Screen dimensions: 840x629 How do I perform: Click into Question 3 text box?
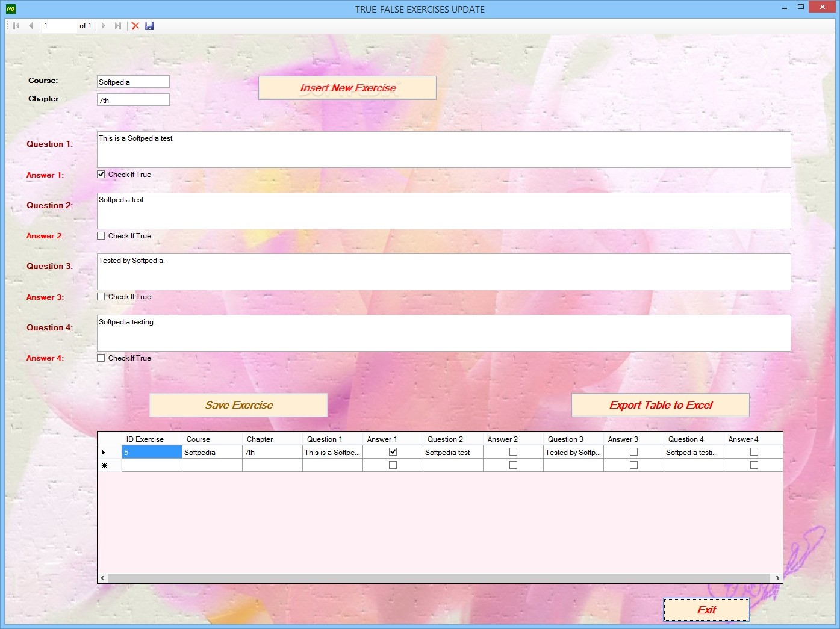[444, 271]
